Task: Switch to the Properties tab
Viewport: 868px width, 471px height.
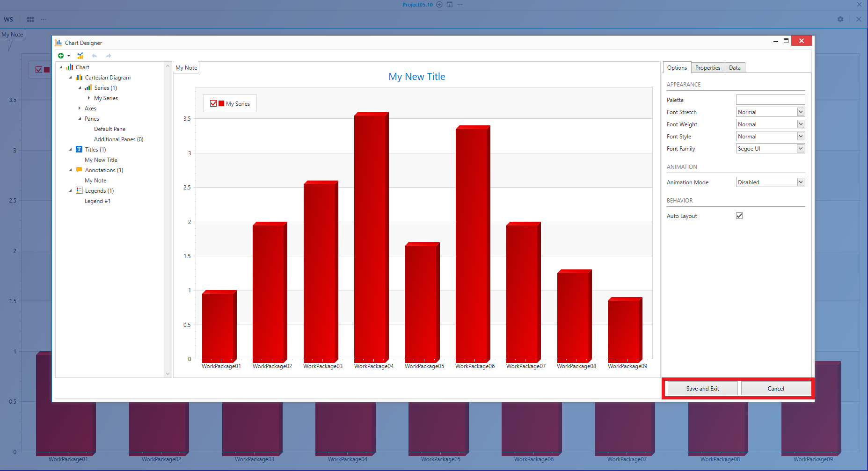Action: [708, 68]
